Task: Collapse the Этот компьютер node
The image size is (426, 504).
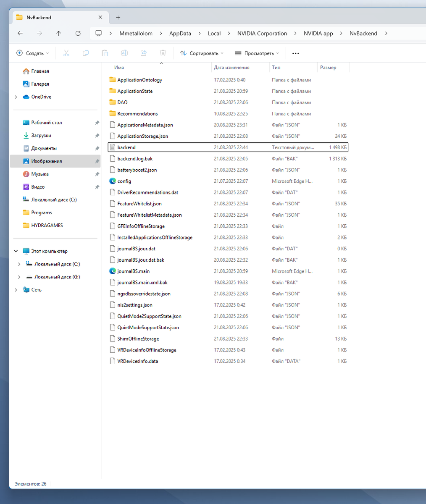Action: pyautogui.click(x=16, y=251)
